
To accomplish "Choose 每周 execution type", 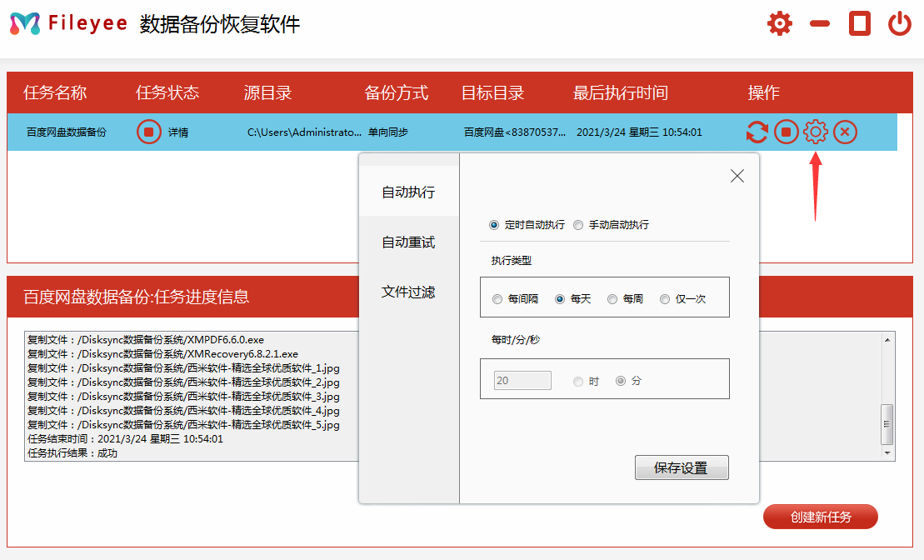I will (612, 299).
